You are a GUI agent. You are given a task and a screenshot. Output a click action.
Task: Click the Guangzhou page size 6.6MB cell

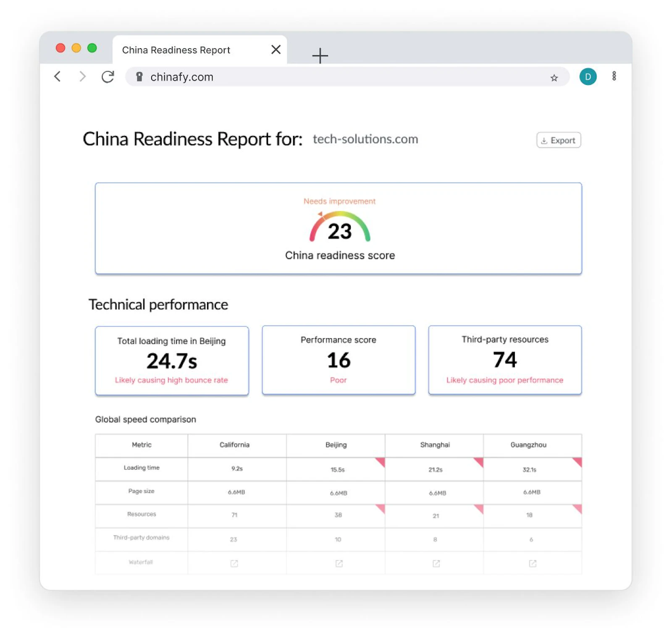[x=532, y=492]
